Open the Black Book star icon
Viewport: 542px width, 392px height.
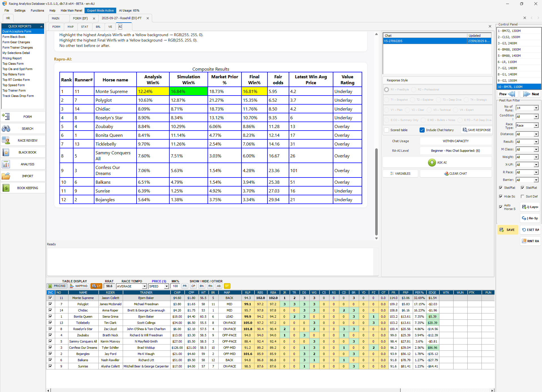click(x=6, y=152)
